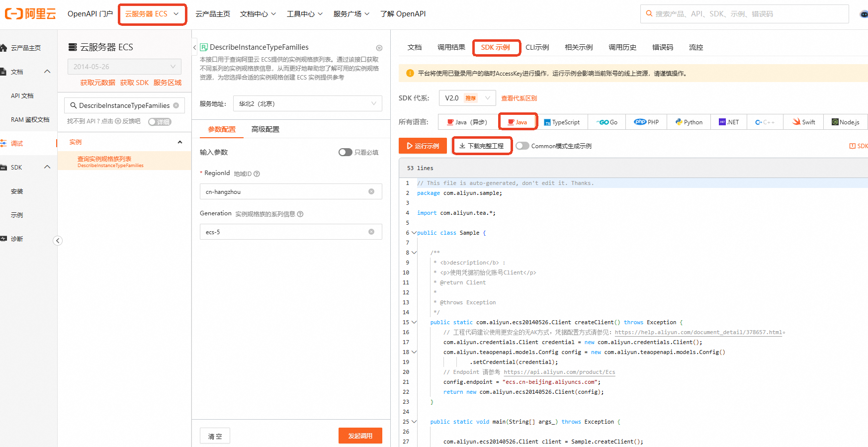
Task: Click the Aliyun logo
Action: tap(30, 13)
